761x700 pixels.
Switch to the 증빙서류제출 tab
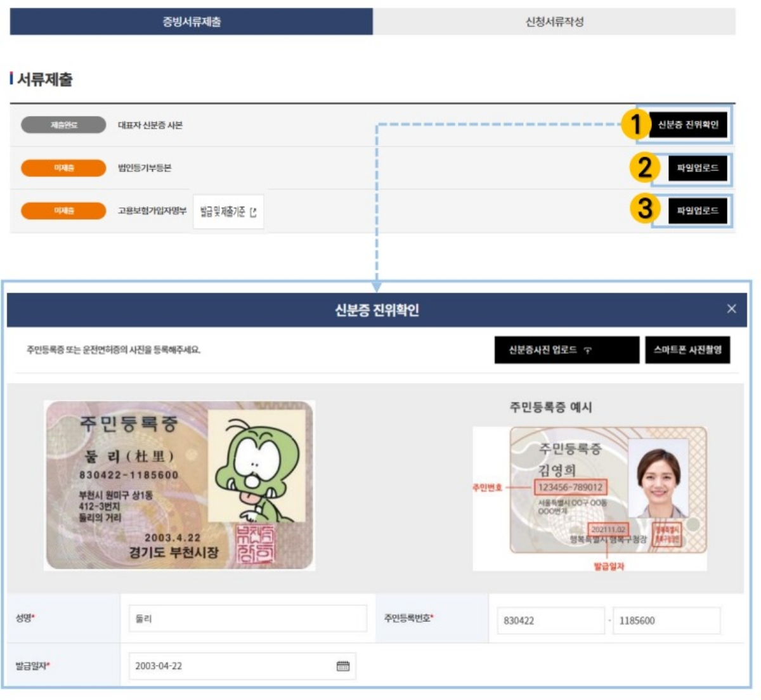click(x=191, y=22)
